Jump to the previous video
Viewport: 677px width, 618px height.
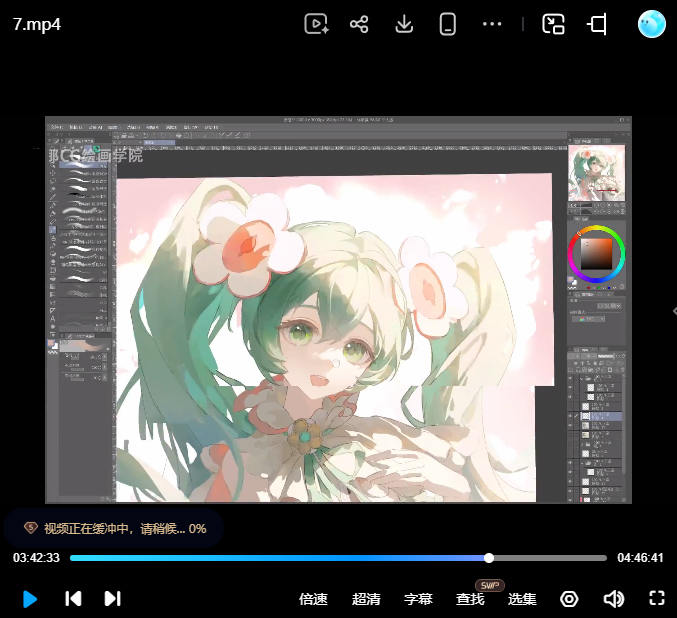pos(73,599)
